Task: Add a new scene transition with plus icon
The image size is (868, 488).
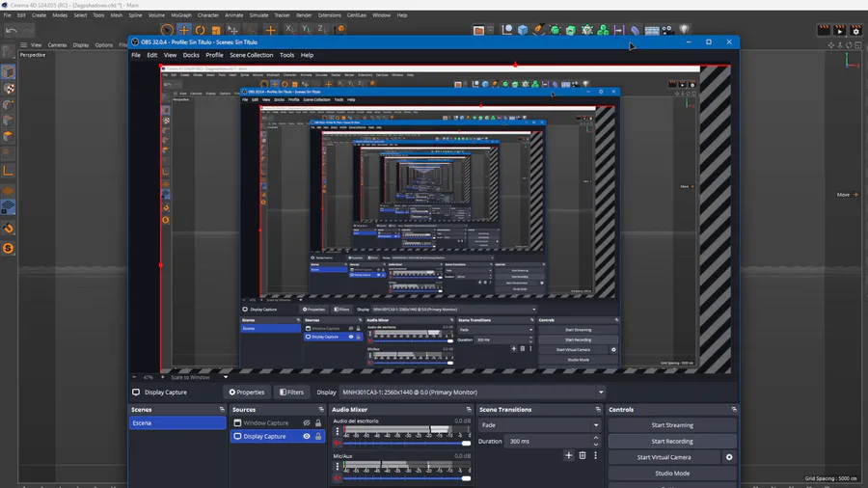Action: (568, 455)
